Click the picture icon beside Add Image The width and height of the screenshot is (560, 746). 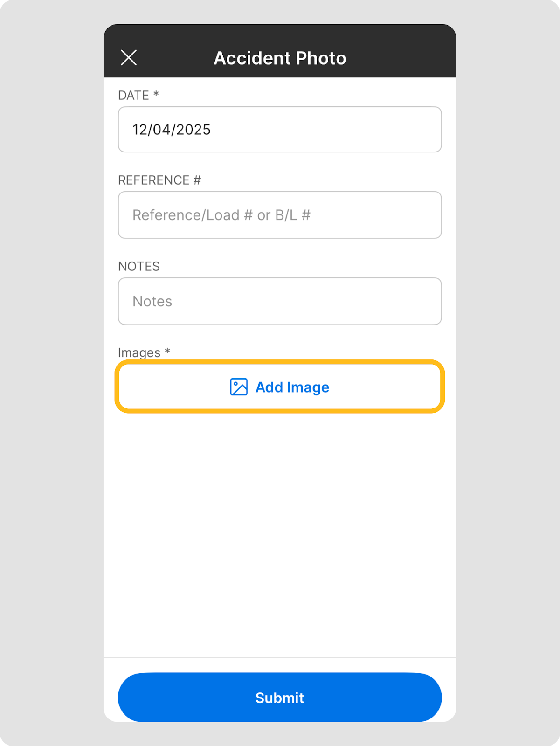tap(239, 387)
